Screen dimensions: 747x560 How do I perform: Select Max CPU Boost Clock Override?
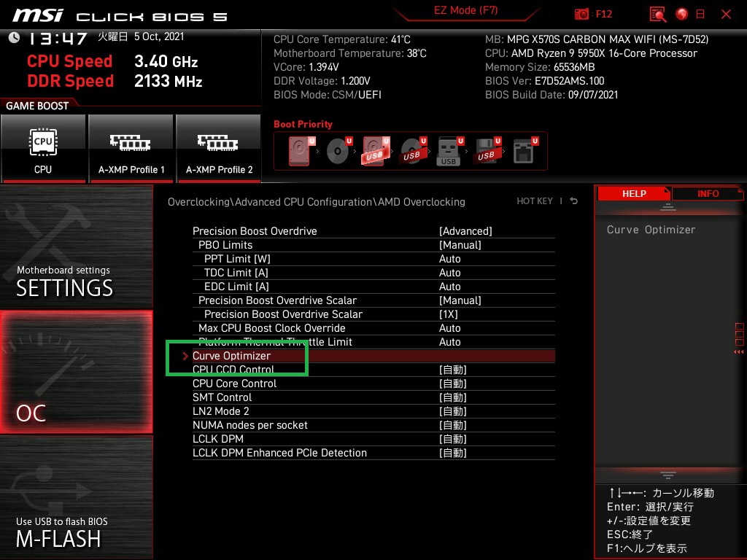[x=373, y=328]
